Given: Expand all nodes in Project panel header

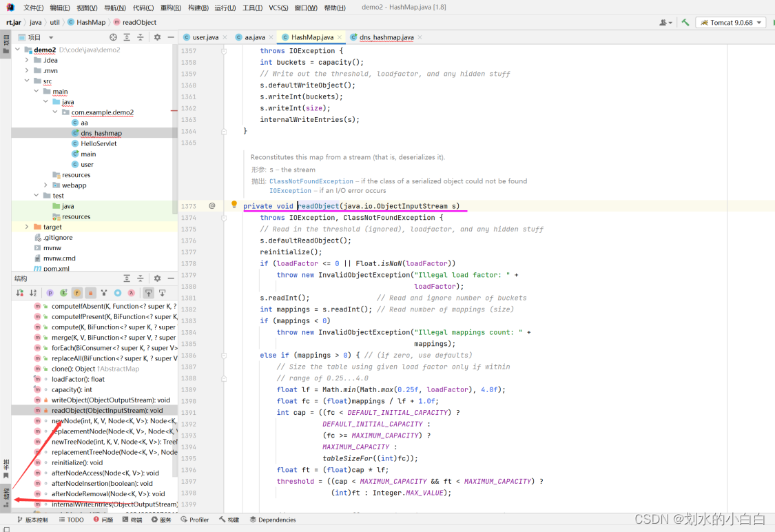Looking at the screenshot, I should point(127,37).
